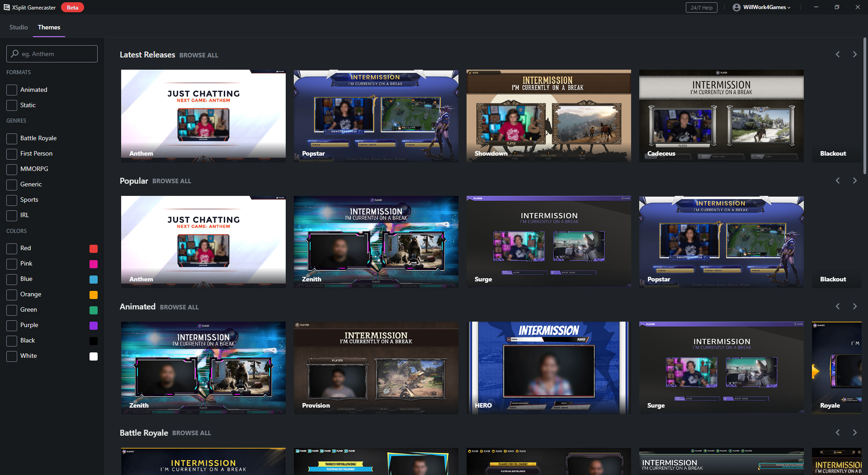Enable the Animated format filter
This screenshot has width=868, height=475.
pyautogui.click(x=12, y=90)
